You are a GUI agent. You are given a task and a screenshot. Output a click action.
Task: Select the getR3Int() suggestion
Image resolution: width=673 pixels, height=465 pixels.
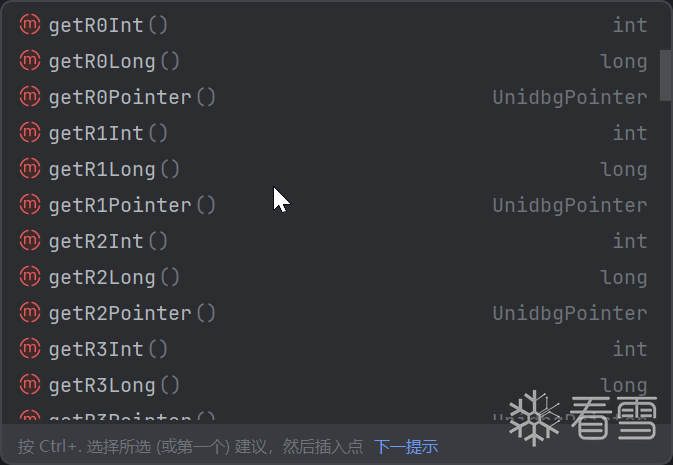108,349
